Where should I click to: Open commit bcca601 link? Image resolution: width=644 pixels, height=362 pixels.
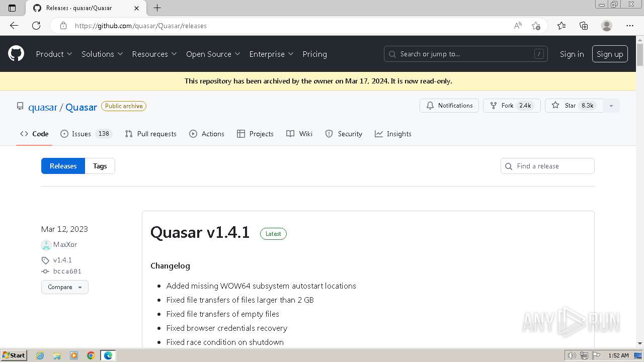click(67, 271)
